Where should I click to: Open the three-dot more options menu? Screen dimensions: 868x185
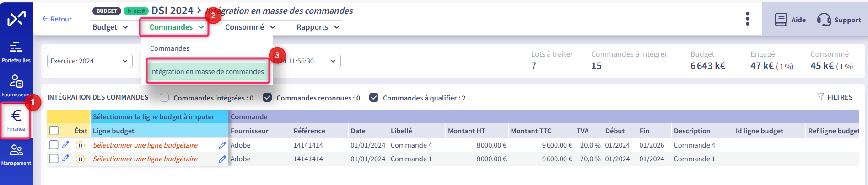pos(747,19)
